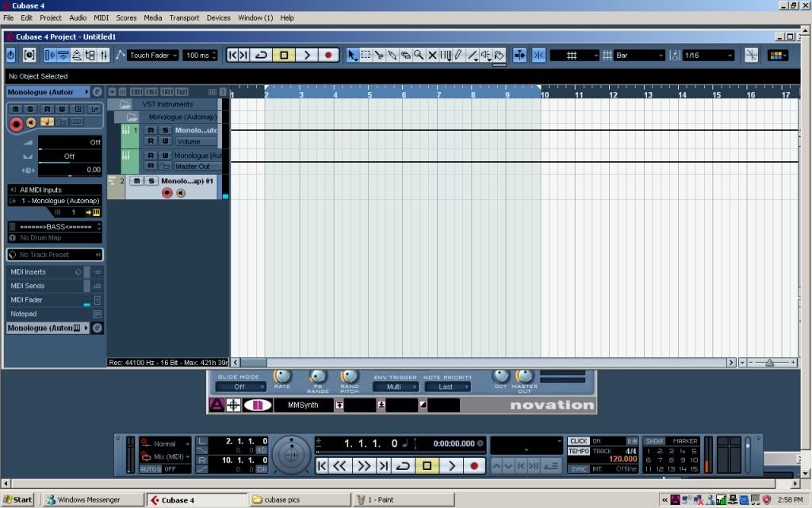Screen dimensions: 812x508
Task: Open the Mixer window icon
Action: (x=104, y=55)
